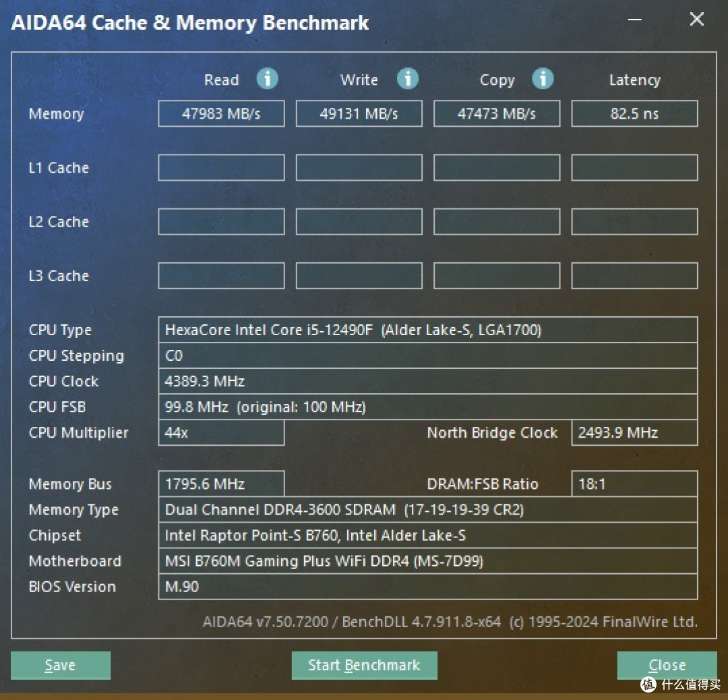Click the empty L1 Cache Write field
Screen dimensions: 728x700
[359, 167]
